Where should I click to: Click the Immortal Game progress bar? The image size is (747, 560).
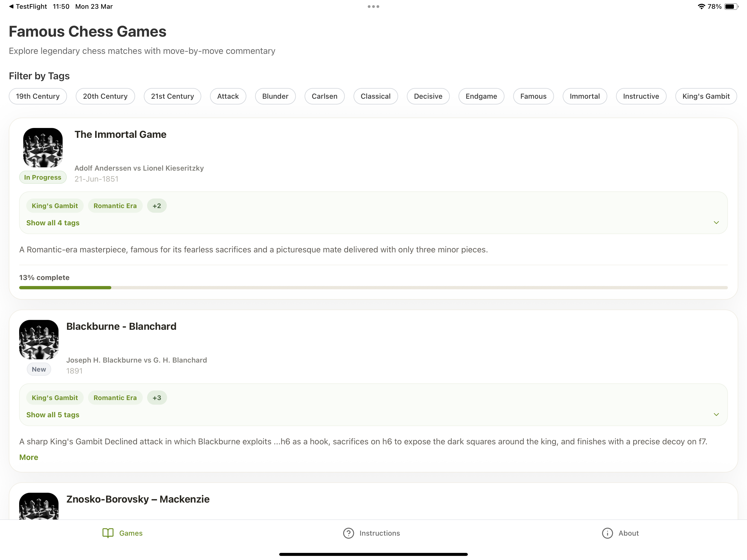(373, 288)
